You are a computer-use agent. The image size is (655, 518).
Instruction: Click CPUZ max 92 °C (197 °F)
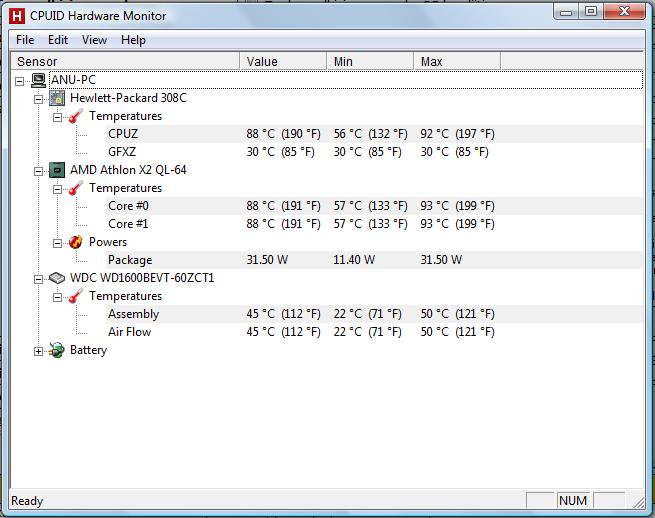(x=457, y=134)
